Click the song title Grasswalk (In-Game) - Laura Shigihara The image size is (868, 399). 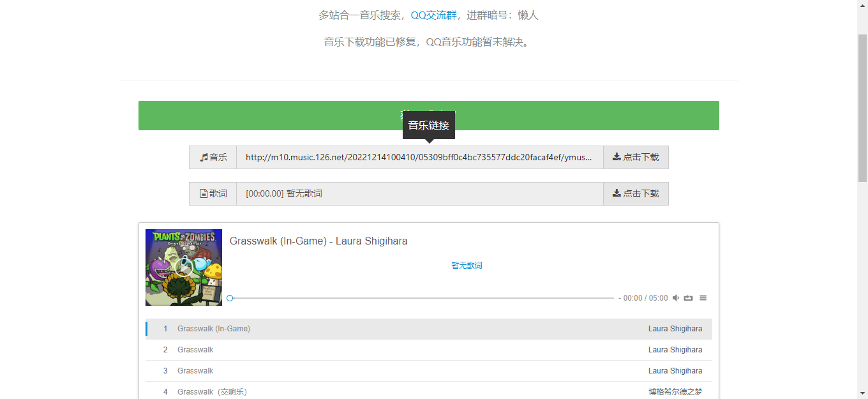coord(318,241)
